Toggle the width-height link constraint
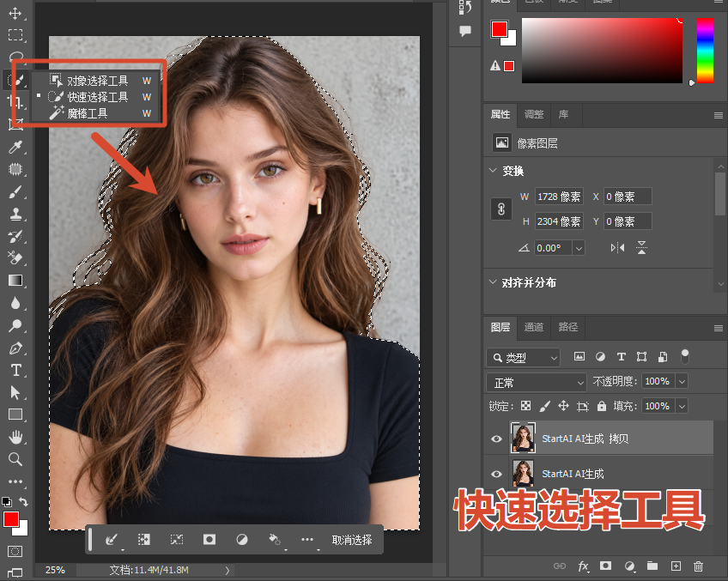This screenshot has width=728, height=581. pyautogui.click(x=501, y=209)
